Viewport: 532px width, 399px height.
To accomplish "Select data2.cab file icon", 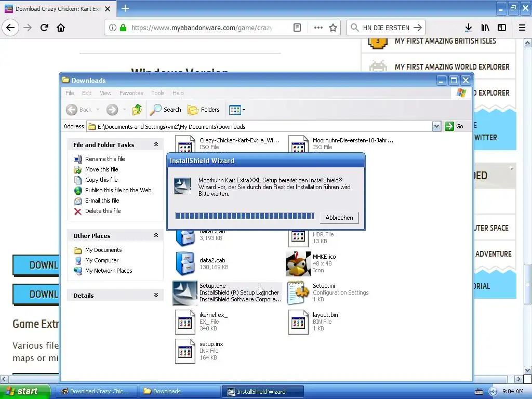I will click(x=185, y=263).
